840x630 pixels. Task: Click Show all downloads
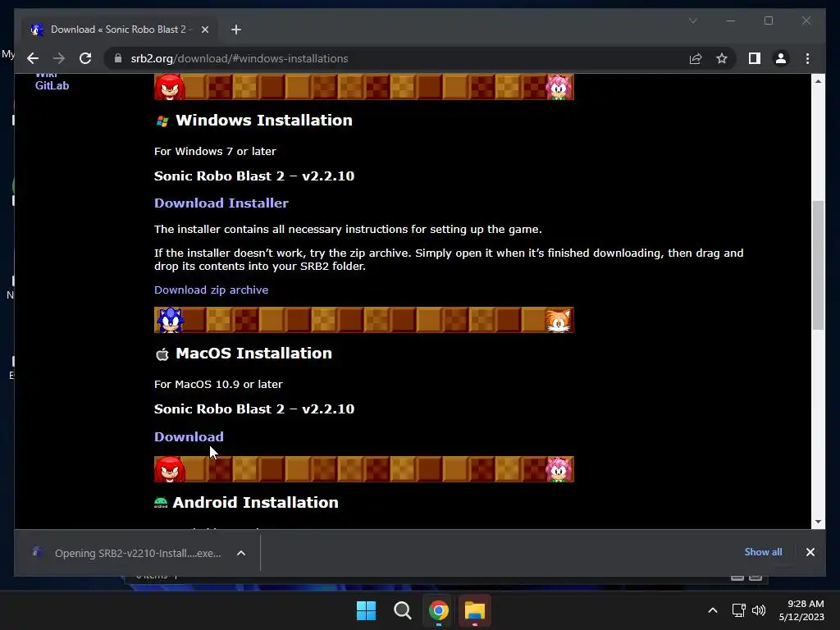pyautogui.click(x=763, y=552)
